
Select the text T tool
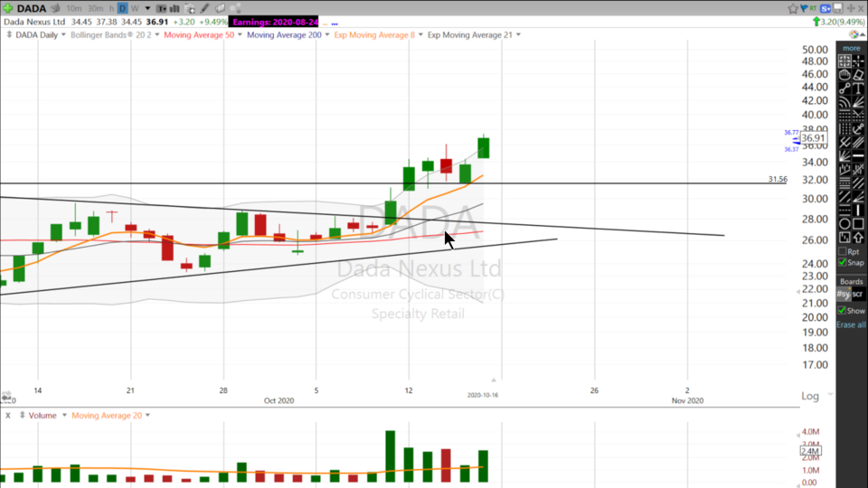tap(858, 88)
